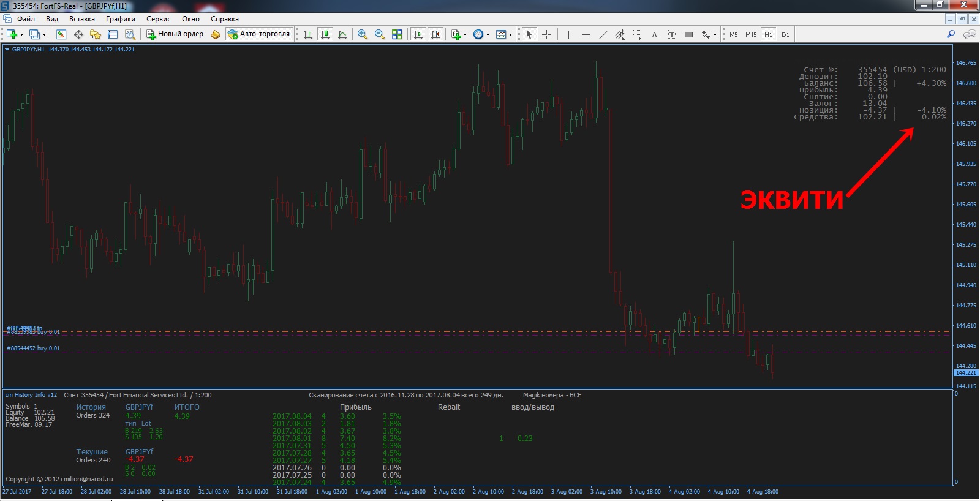Draw a trendline with line tool
The width and height of the screenshot is (980, 501).
pos(603,34)
